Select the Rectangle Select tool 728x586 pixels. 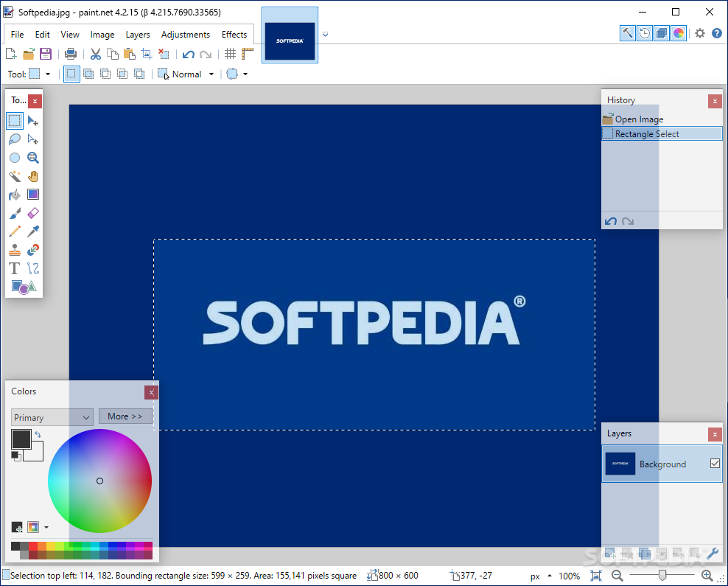pos(15,121)
